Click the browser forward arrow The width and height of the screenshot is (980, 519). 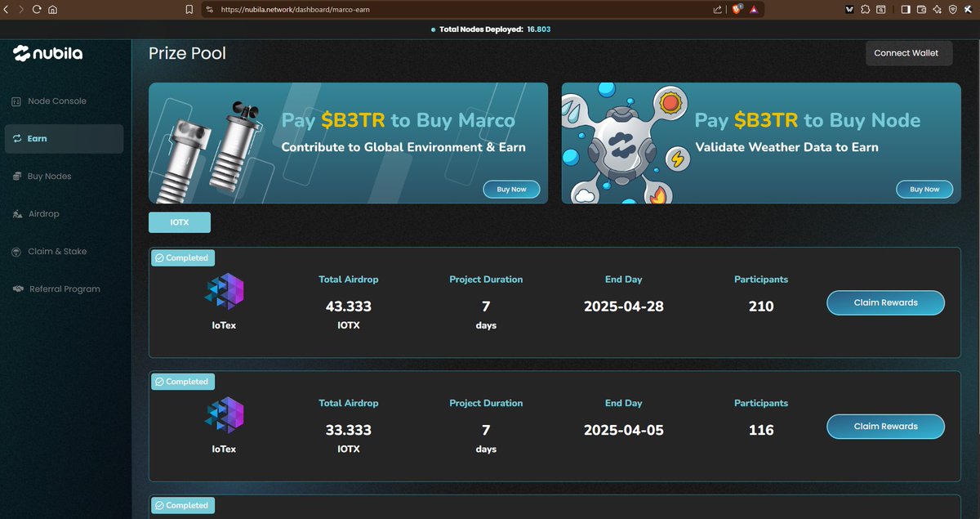(x=20, y=10)
